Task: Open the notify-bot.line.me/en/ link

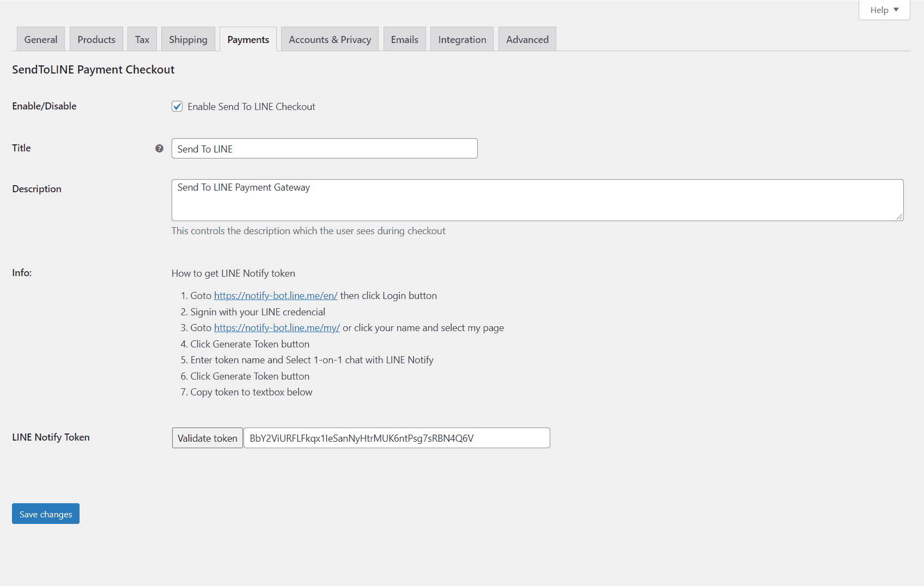Action: [x=276, y=296]
